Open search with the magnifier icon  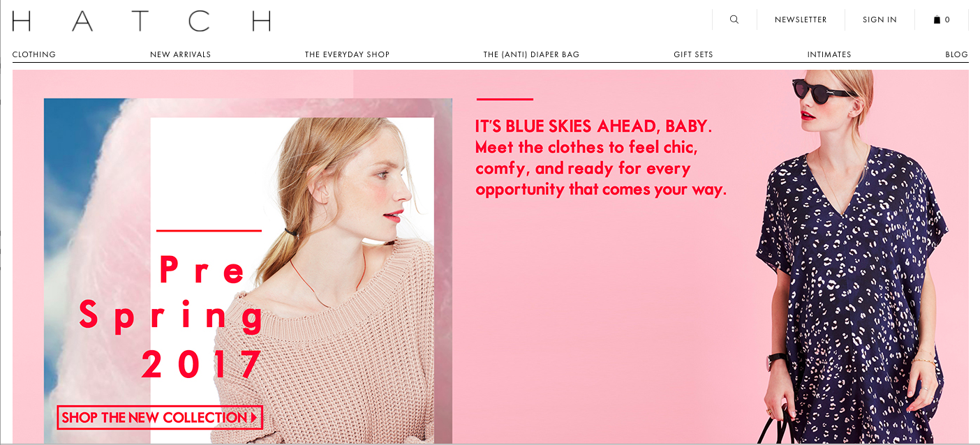point(734,20)
